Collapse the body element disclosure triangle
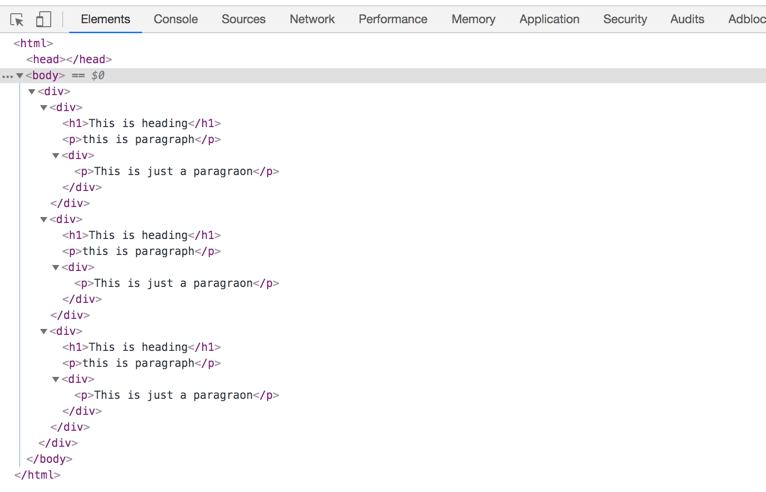Viewport: 766px width, 492px height. point(20,76)
